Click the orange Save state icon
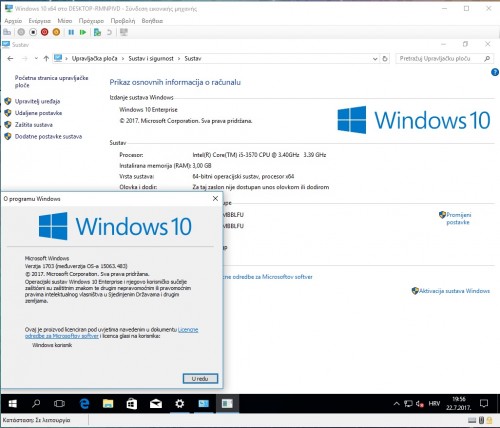Screen dimensions: 500x428 pyautogui.click(x=56, y=32)
